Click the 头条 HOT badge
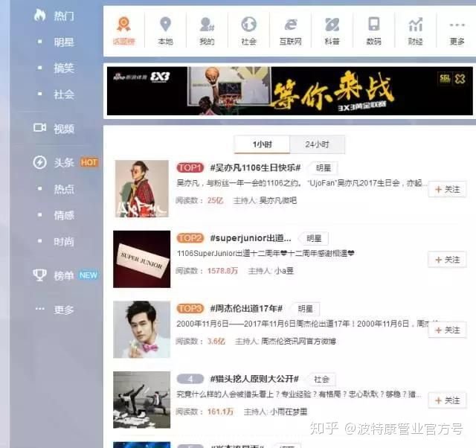 click(x=89, y=162)
